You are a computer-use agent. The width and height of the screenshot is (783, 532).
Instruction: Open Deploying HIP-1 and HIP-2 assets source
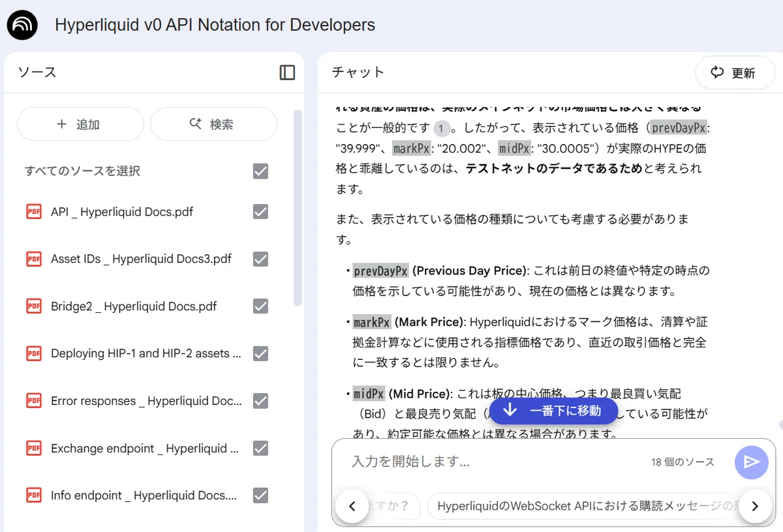click(146, 353)
